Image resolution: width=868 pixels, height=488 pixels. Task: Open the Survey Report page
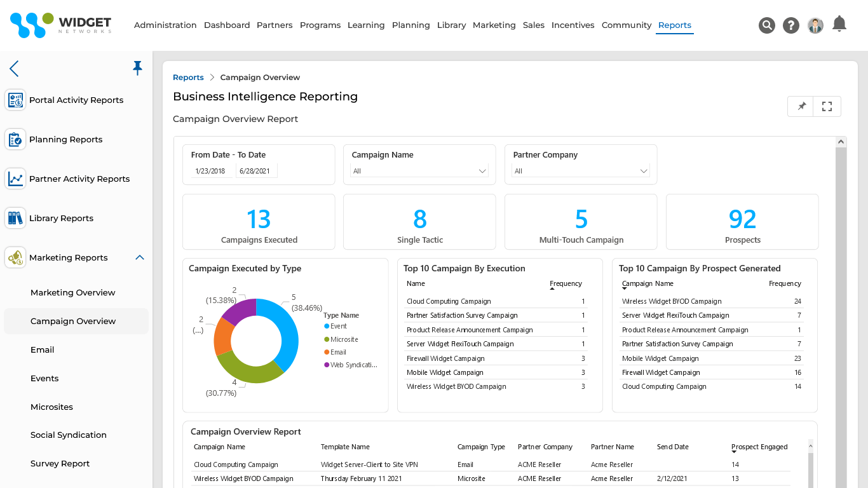(60, 463)
